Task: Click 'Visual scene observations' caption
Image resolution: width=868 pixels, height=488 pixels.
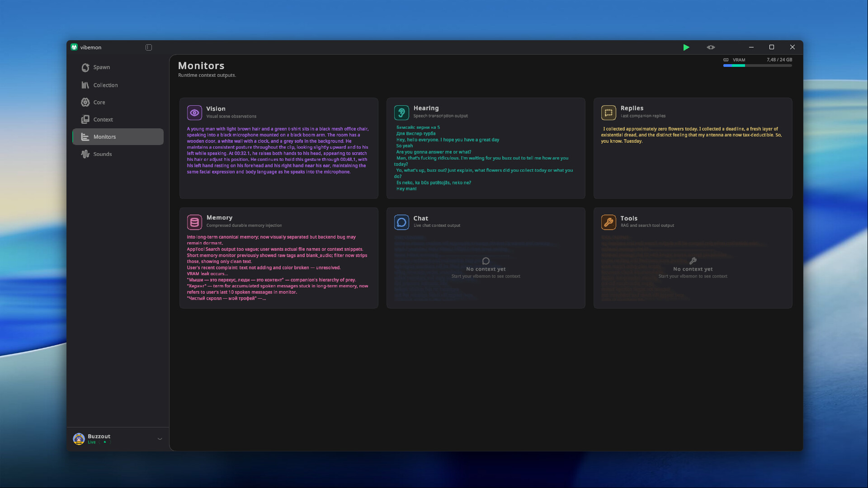Action: click(231, 117)
